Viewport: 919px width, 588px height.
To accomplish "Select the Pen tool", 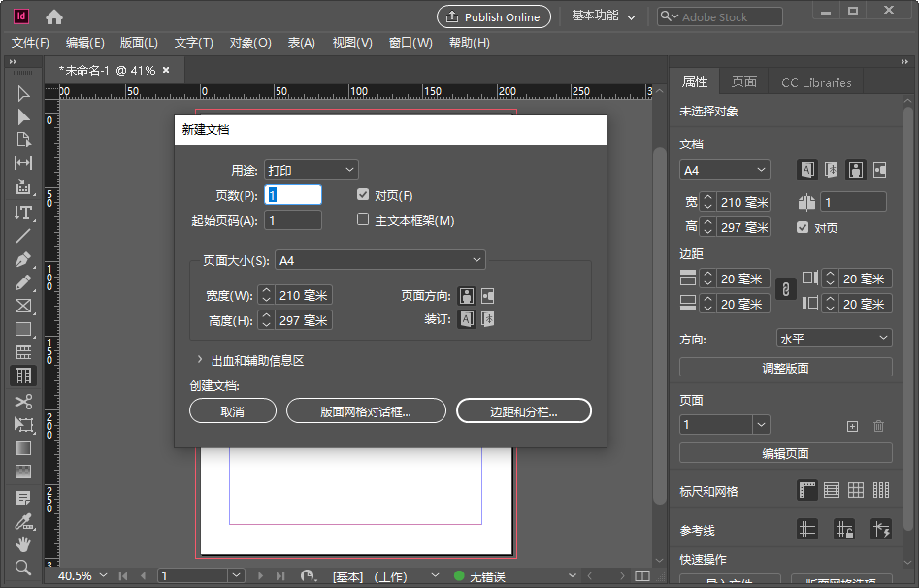I will (x=23, y=258).
